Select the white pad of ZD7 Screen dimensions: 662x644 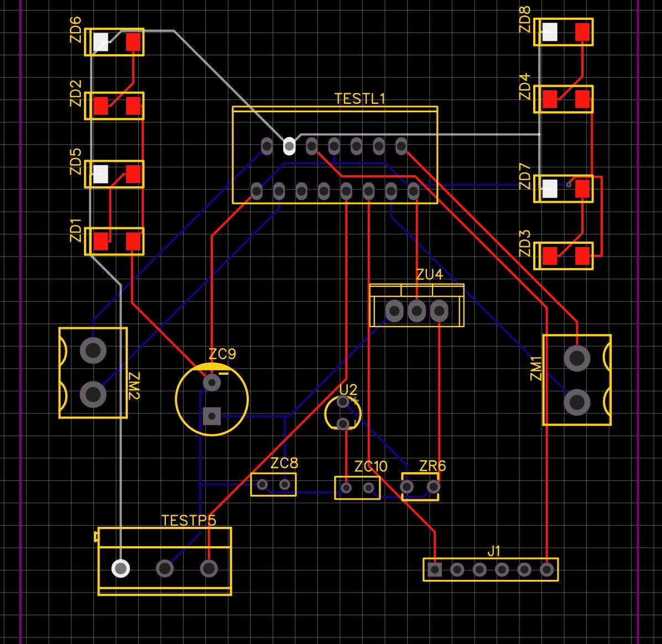tap(550, 189)
